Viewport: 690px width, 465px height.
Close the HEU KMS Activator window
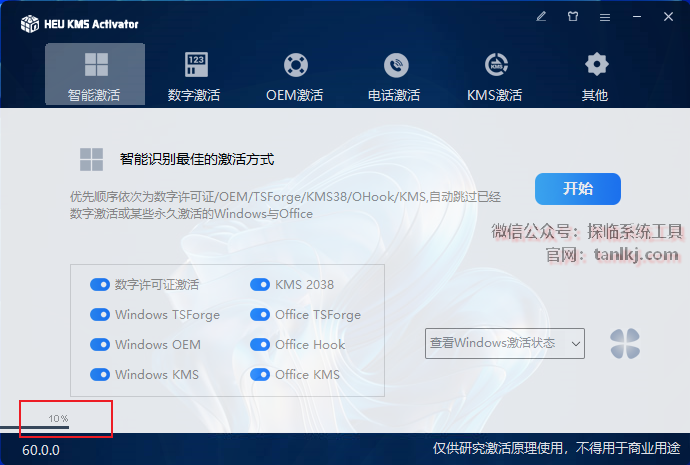[x=668, y=17]
